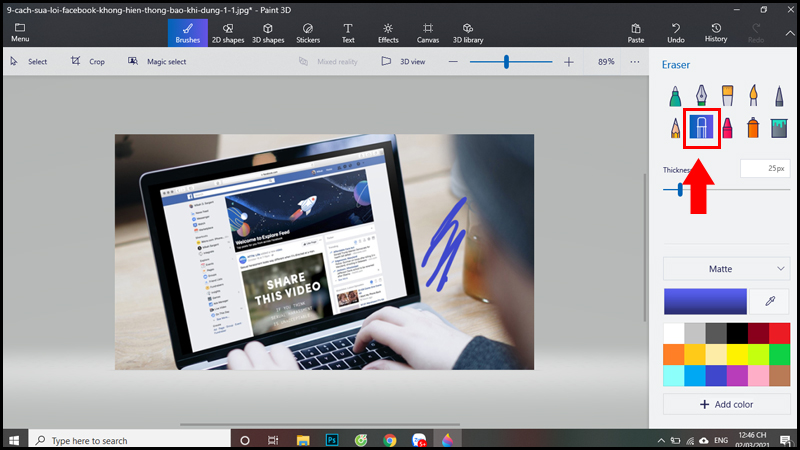Viewport: 800px width, 450px height.
Task: Select the green color swatch
Action: pyautogui.click(x=780, y=355)
